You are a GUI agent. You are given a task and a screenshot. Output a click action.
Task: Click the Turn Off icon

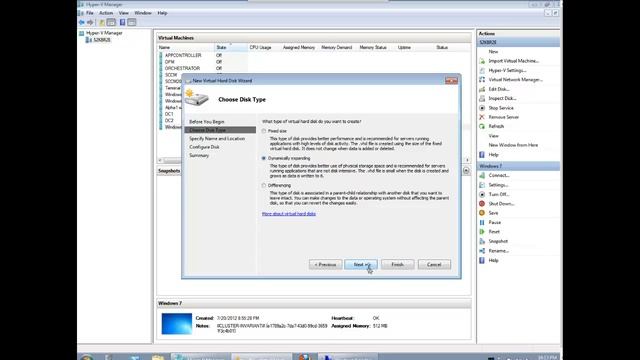click(x=482, y=194)
